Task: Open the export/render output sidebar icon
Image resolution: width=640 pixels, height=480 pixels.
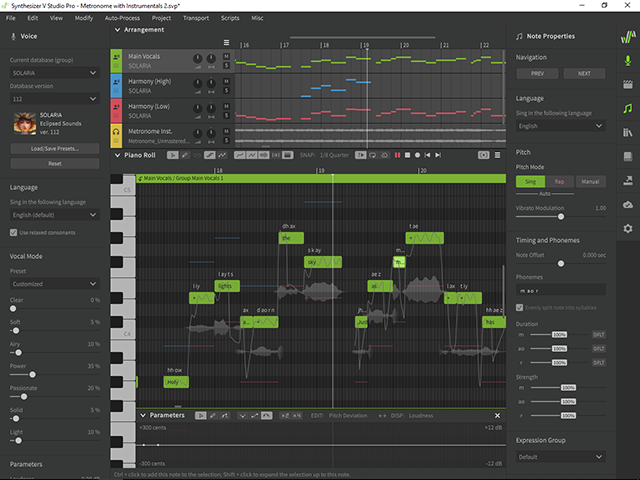Action: [628, 180]
